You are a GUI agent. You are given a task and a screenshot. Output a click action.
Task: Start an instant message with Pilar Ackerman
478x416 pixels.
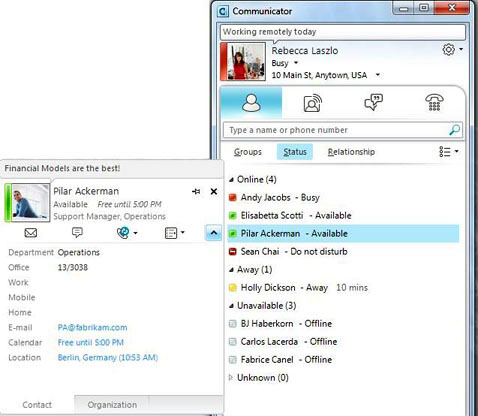coord(77,232)
